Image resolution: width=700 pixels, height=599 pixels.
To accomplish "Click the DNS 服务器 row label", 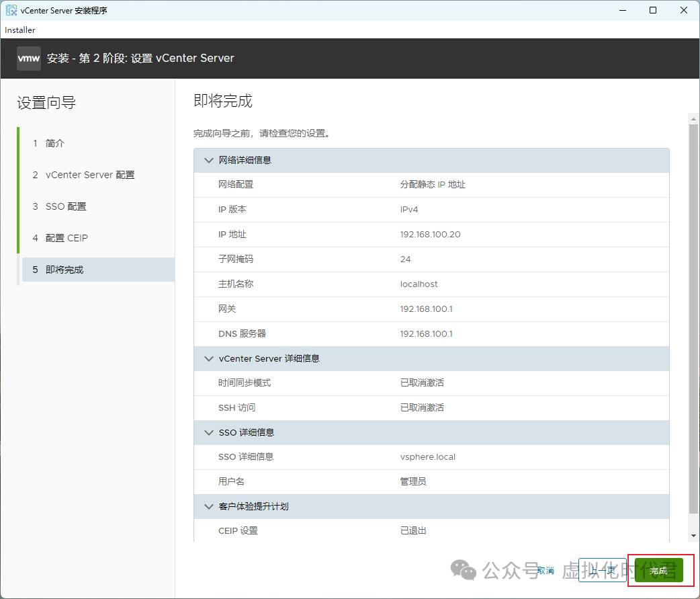I will tap(242, 334).
